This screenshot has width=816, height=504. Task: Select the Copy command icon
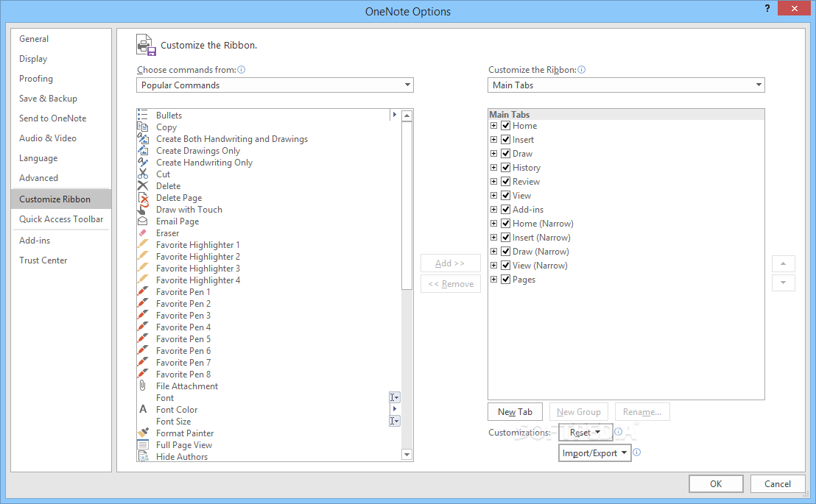coord(143,127)
